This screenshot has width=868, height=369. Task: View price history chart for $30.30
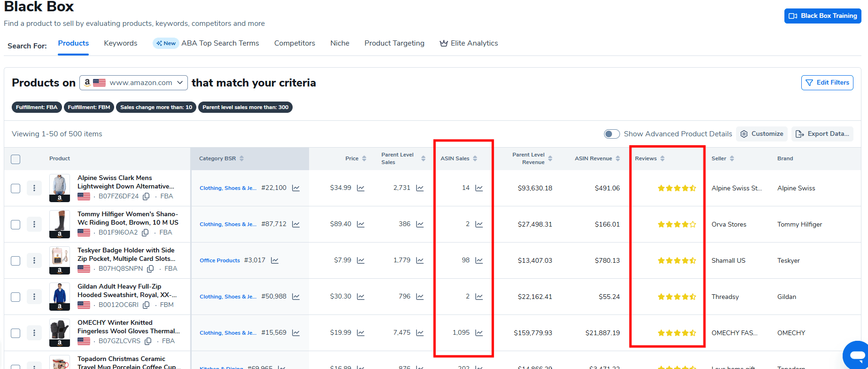(x=361, y=297)
